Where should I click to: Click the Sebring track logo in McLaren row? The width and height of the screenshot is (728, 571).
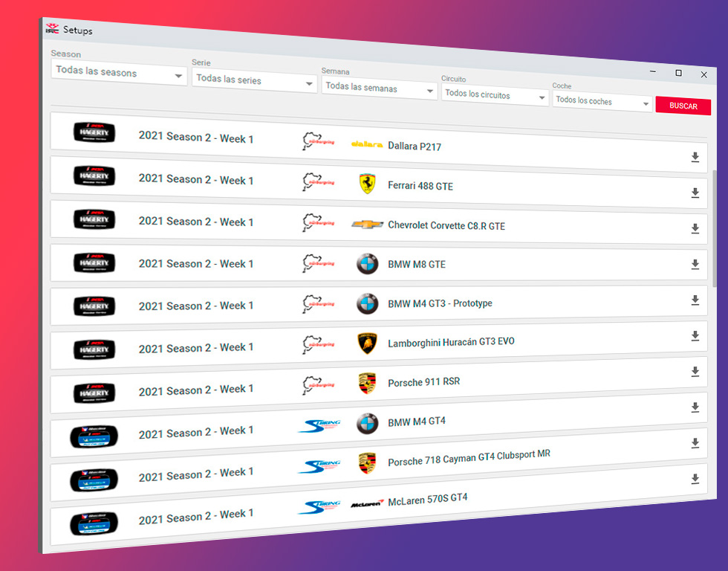(319, 506)
